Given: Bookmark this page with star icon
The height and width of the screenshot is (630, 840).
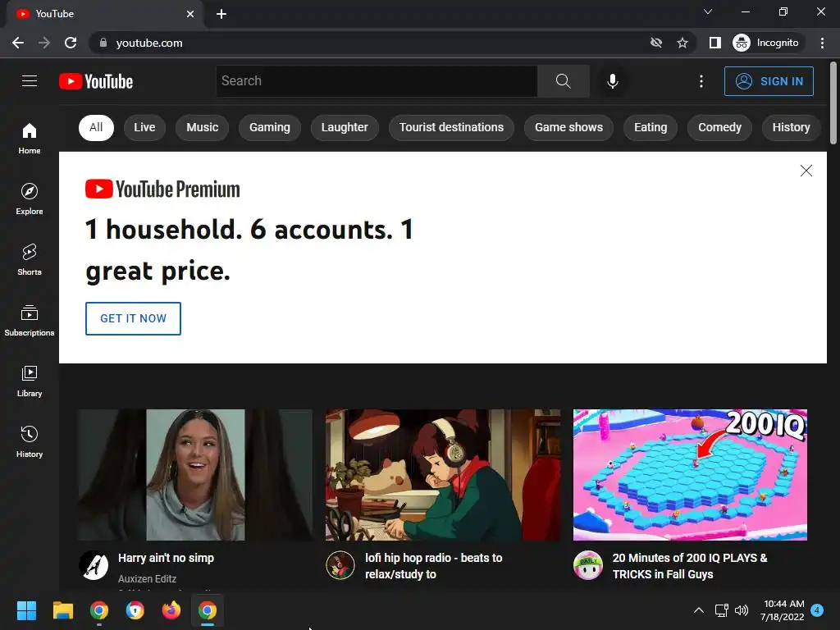Looking at the screenshot, I should pyautogui.click(x=682, y=43).
